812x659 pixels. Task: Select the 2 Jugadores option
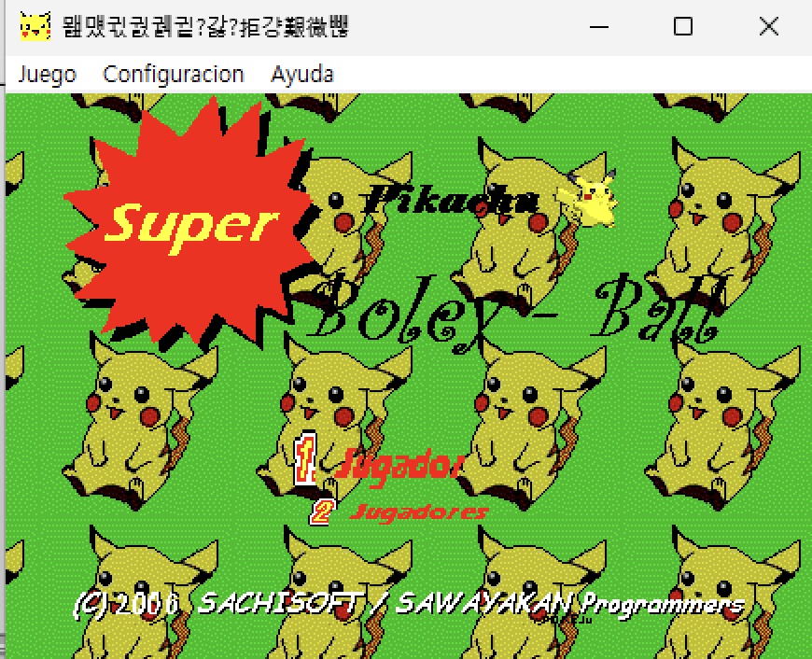coord(399,512)
